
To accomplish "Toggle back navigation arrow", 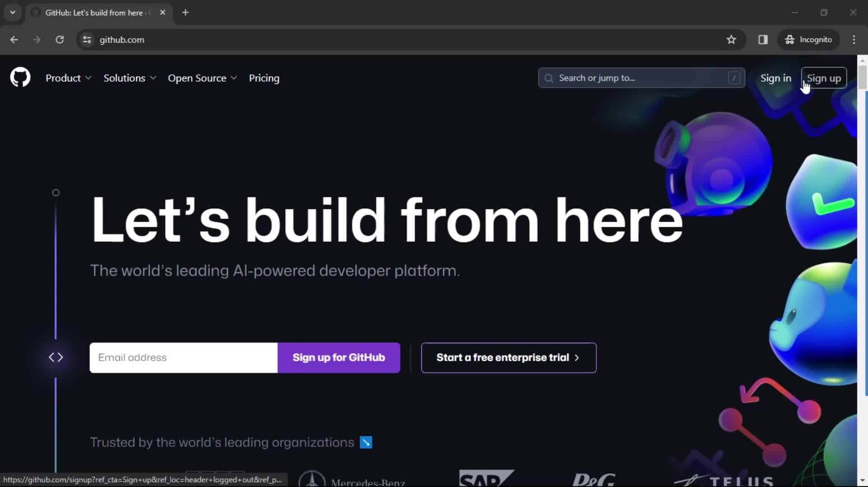I will click(14, 40).
